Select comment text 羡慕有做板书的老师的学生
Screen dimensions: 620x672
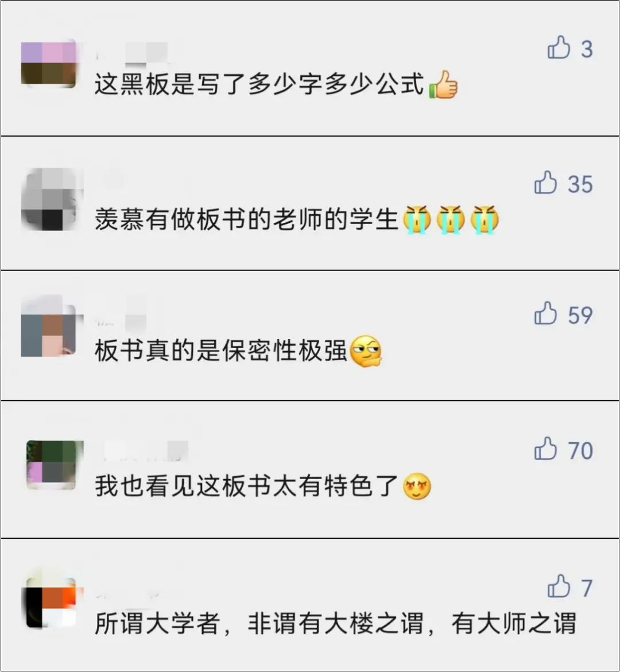246,219
